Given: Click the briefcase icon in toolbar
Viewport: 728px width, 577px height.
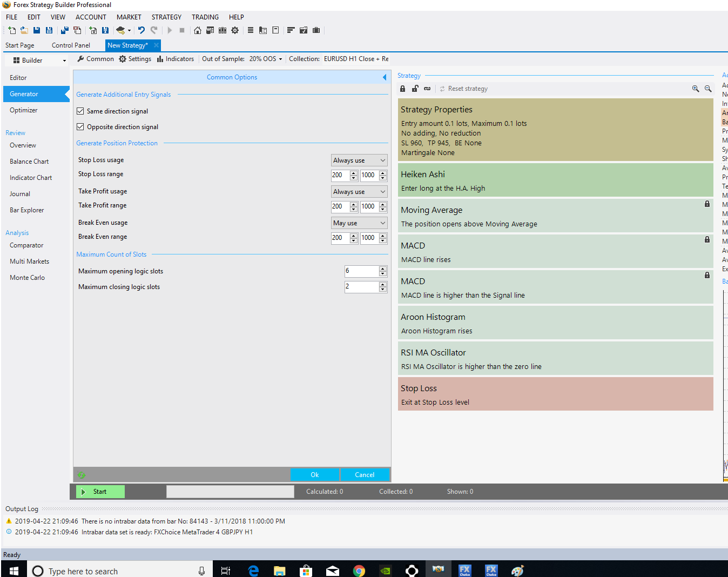Looking at the screenshot, I should 316,30.
